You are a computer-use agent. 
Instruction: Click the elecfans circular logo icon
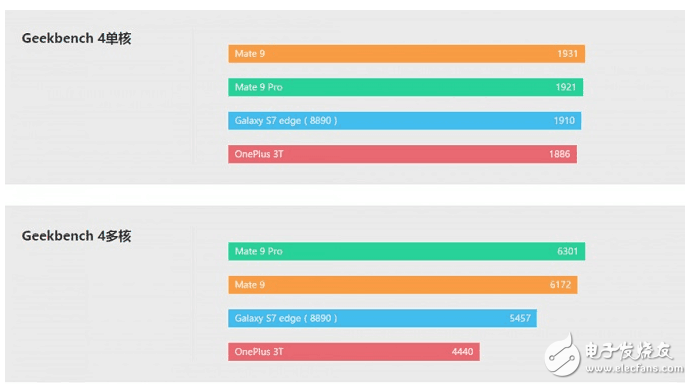563,355
